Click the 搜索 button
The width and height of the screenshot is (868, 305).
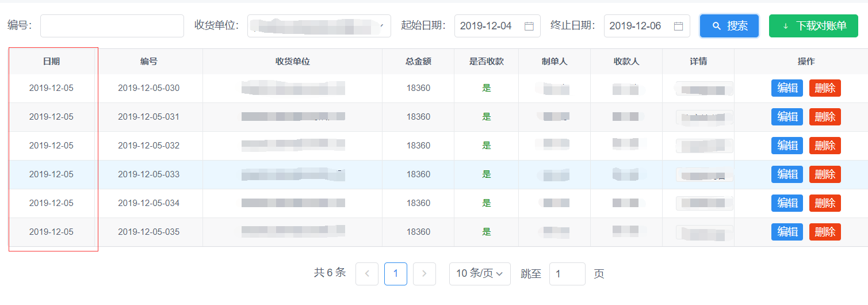729,26
